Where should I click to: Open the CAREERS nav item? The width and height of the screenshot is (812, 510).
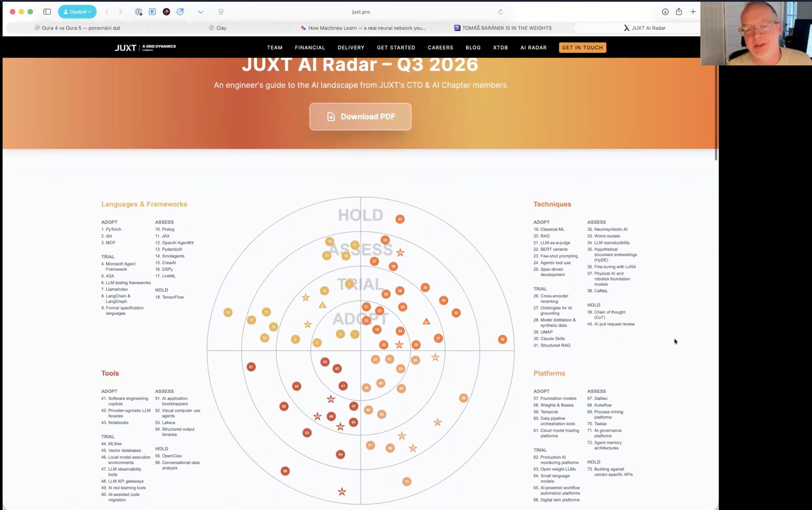point(440,48)
